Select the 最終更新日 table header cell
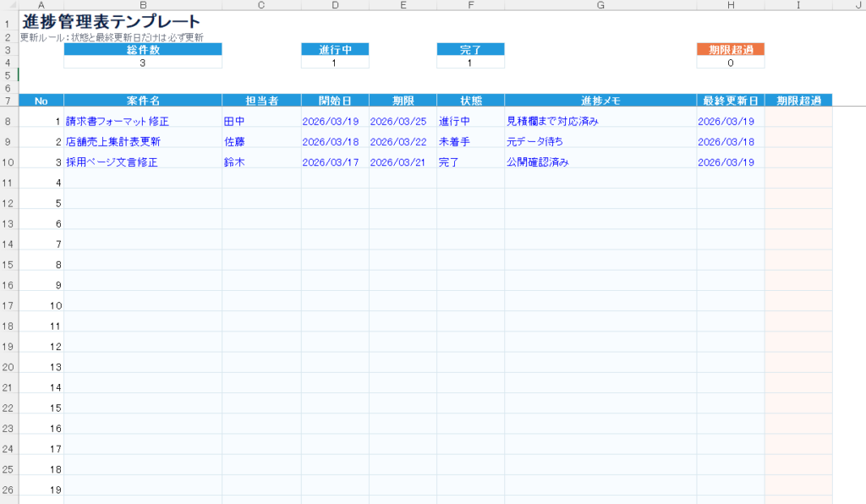Viewport: 866px width, 504px height. click(730, 101)
